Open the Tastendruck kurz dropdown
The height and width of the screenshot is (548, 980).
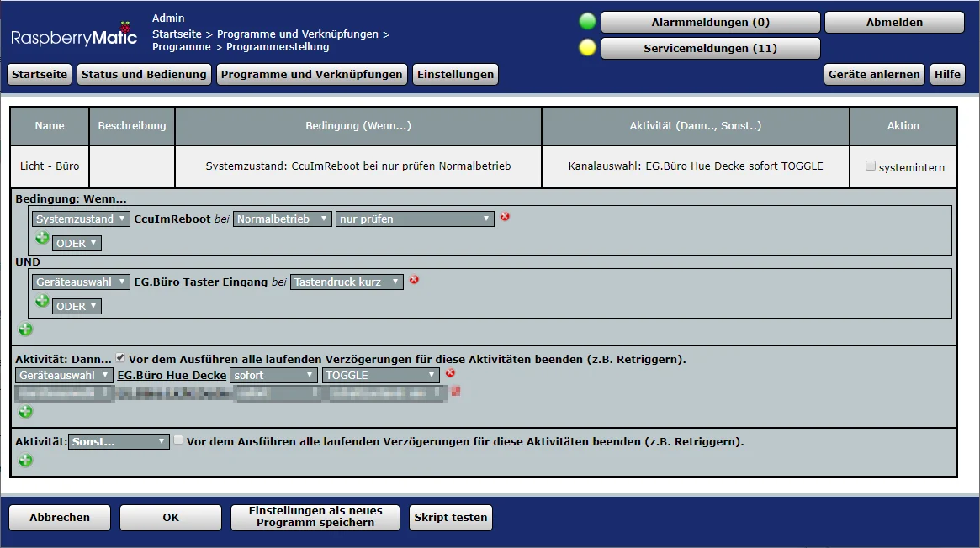347,282
